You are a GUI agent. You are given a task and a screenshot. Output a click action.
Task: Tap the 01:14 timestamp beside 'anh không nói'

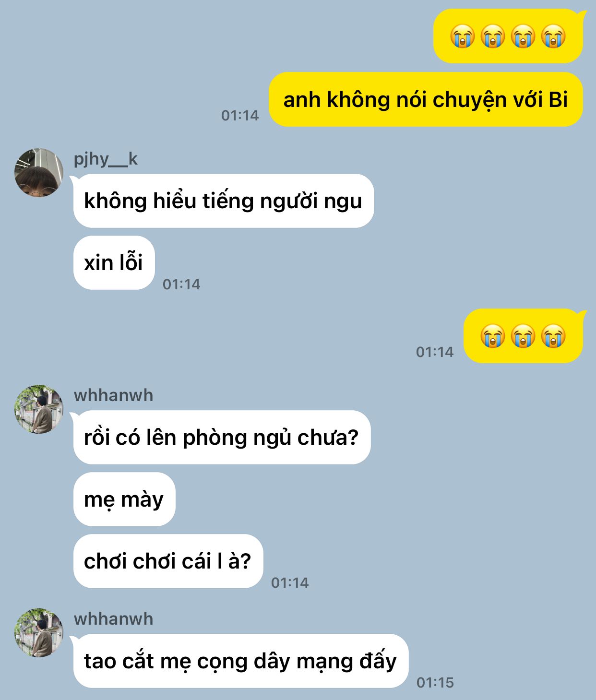coord(240,115)
